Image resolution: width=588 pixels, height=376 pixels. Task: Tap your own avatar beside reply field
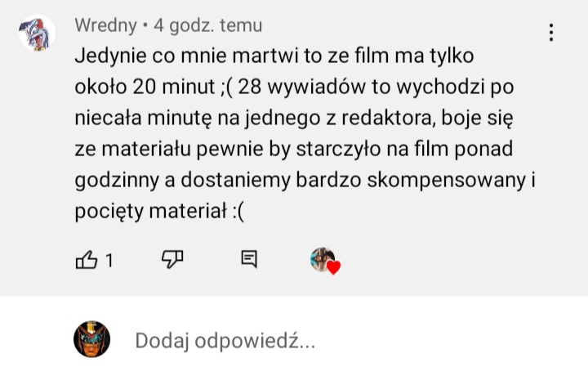(91, 339)
